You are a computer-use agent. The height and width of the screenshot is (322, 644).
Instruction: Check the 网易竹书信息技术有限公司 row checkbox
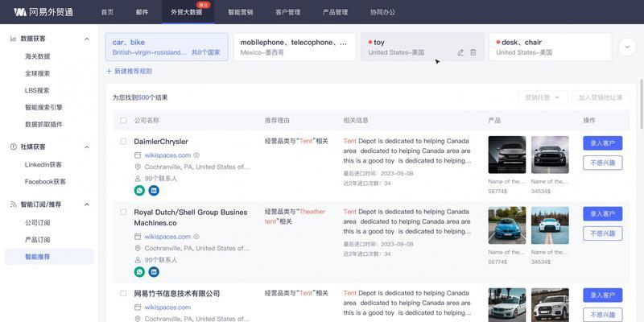(123, 293)
